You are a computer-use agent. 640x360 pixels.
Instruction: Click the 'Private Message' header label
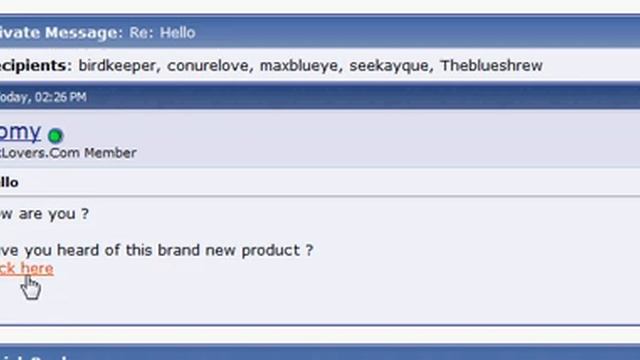(x=59, y=33)
